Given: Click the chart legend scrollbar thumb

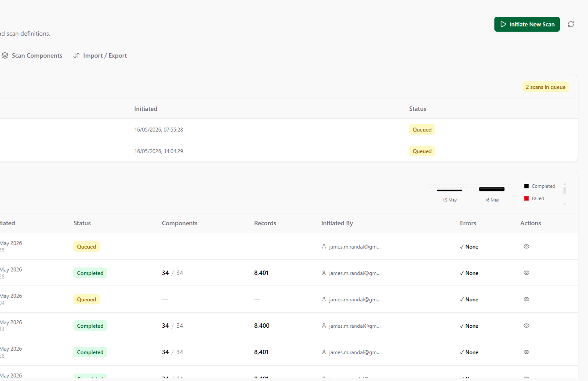Looking at the screenshot, I should (x=565, y=190).
